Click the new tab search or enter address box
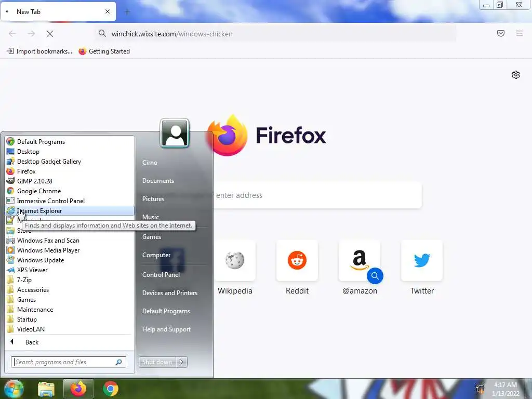 pos(317,195)
